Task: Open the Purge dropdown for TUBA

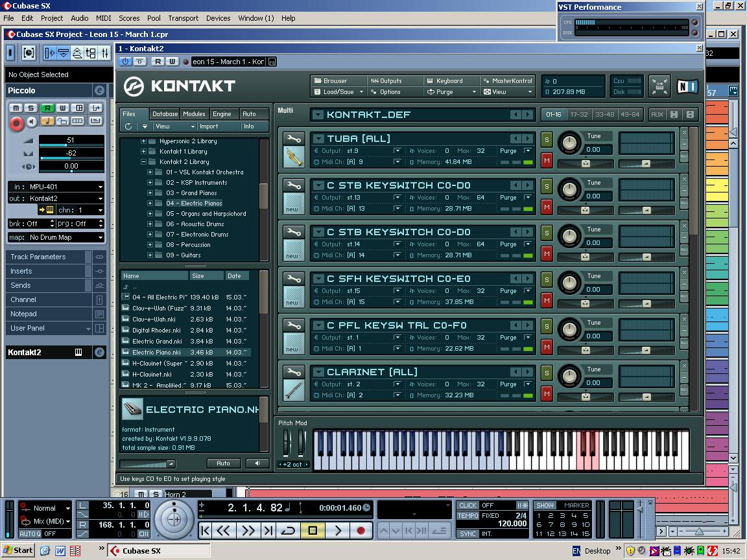Action: [x=528, y=151]
